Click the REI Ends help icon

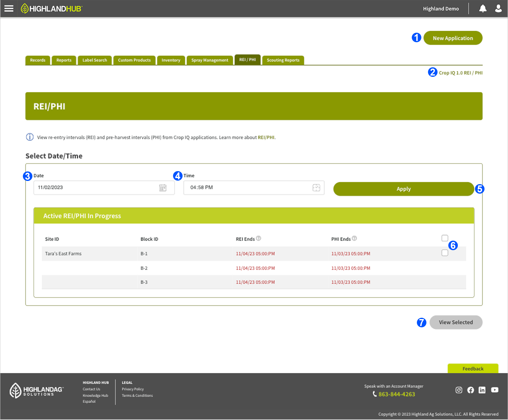click(x=258, y=238)
